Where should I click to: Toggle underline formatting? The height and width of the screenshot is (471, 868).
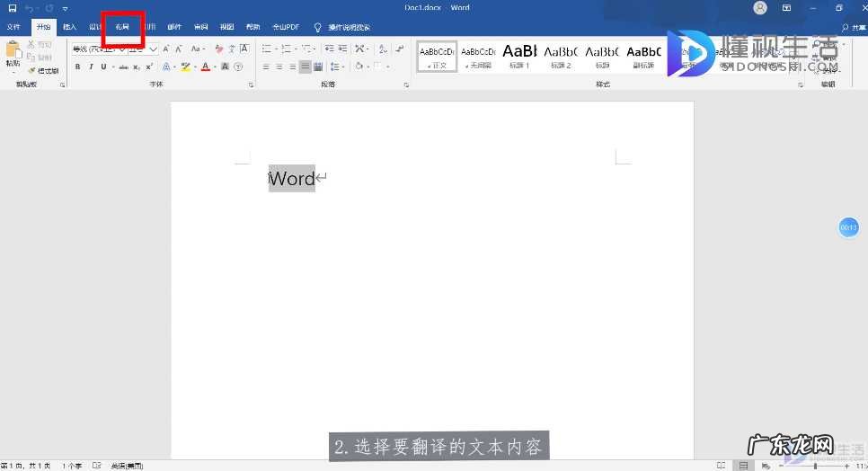click(103, 67)
